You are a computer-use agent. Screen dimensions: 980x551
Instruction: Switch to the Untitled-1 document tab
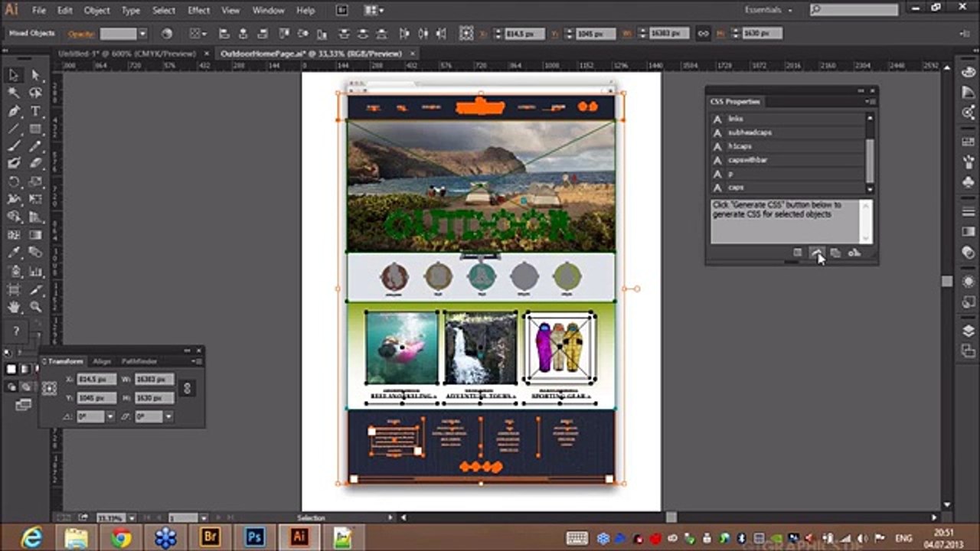coord(129,54)
